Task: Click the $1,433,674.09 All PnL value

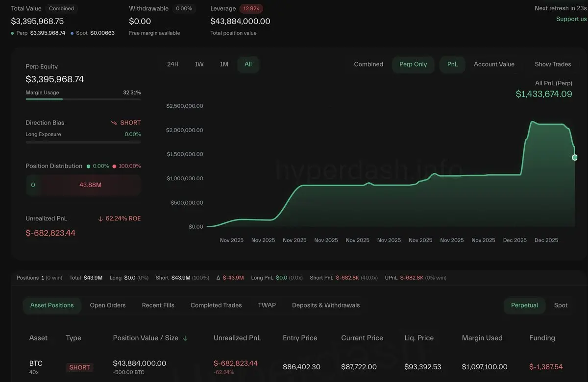Action: [544, 94]
